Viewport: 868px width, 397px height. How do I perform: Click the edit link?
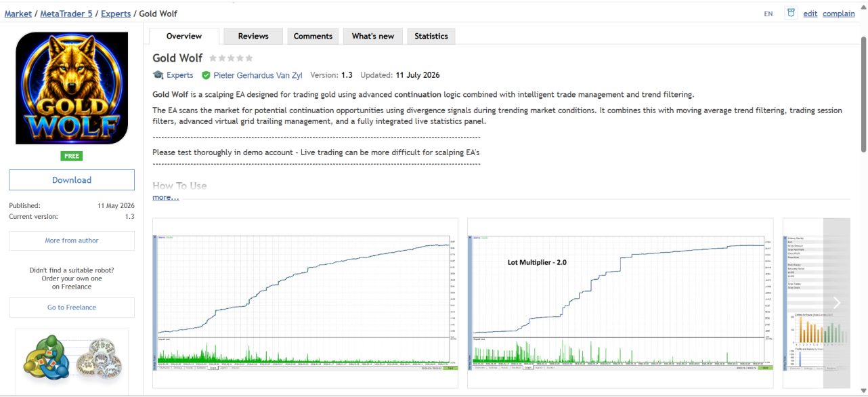tap(810, 14)
